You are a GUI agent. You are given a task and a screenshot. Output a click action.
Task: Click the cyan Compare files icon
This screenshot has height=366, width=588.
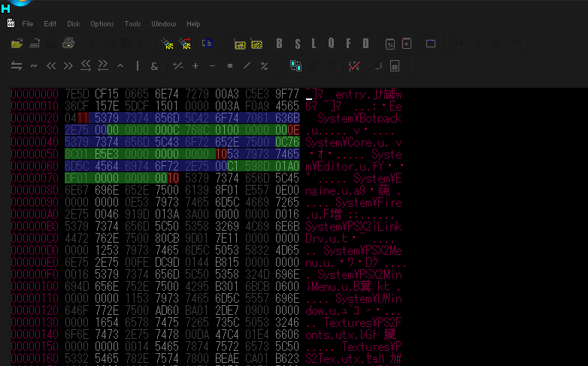click(x=296, y=66)
